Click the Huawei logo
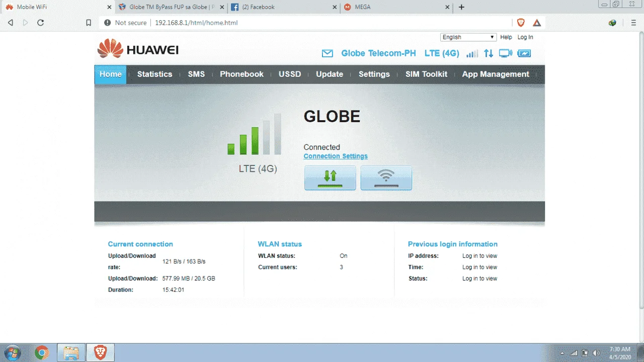 (x=138, y=49)
